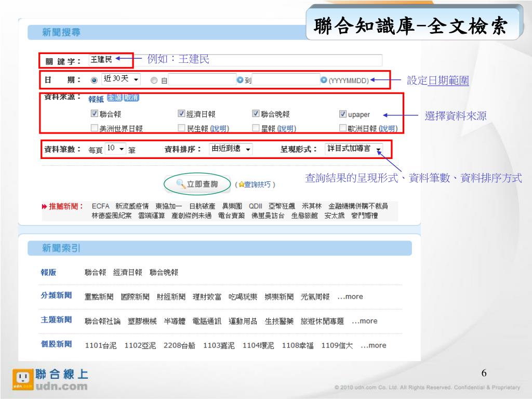Click the 電台賣藥 recommended news link
532x399 pixels.
(x=231, y=216)
